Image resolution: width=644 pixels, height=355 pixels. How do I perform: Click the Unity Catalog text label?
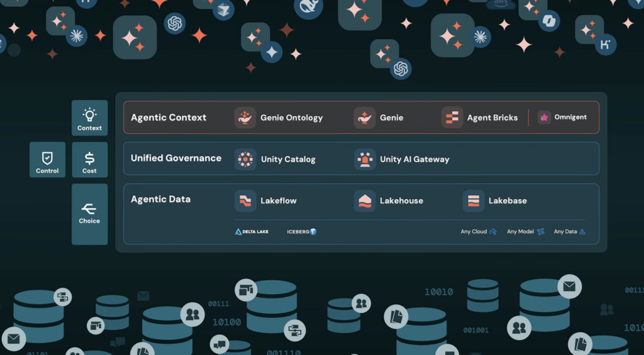pos(288,160)
